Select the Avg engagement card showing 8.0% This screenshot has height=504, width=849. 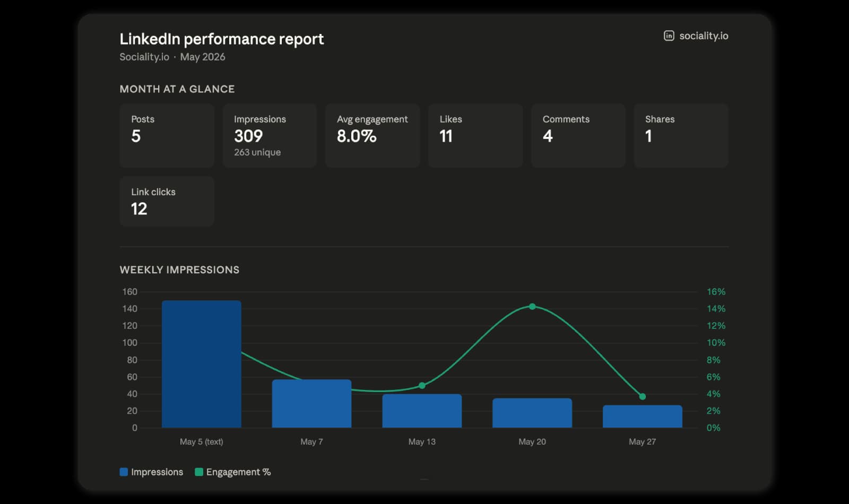[372, 136]
